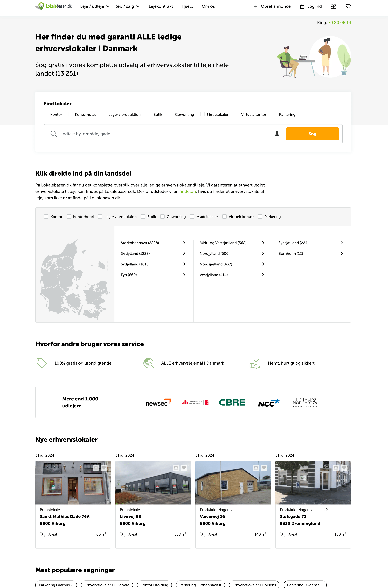Expand the Køb / salg menu
Image resolution: width=388 pixels, height=588 pixels.
click(127, 6)
